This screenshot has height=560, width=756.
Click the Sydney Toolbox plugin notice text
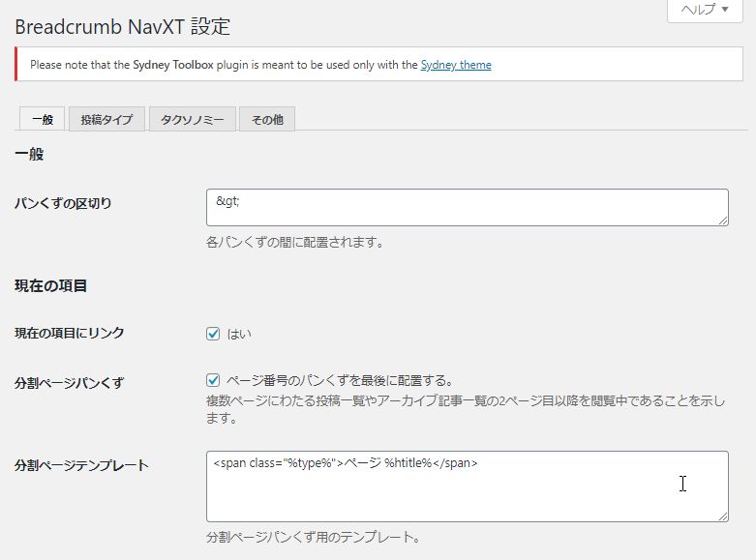click(260, 65)
